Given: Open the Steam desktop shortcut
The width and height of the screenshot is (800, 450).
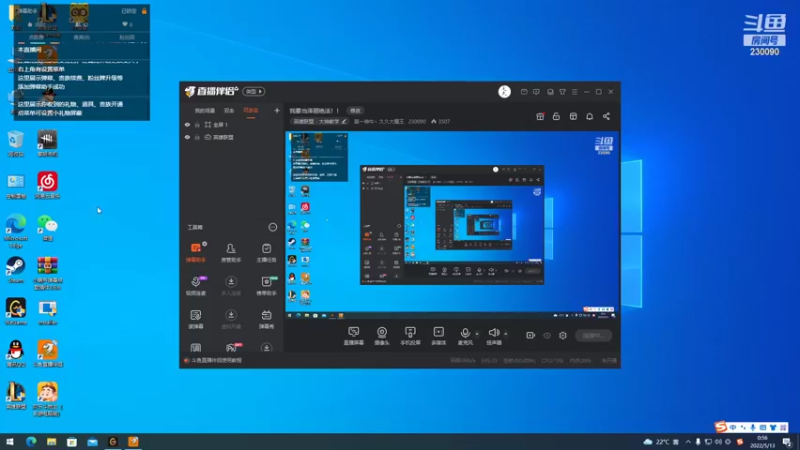Looking at the screenshot, I should pos(16,270).
